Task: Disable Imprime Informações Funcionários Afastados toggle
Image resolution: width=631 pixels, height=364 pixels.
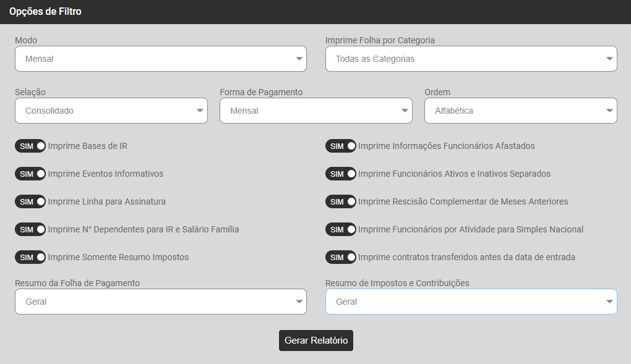Action: click(x=341, y=146)
